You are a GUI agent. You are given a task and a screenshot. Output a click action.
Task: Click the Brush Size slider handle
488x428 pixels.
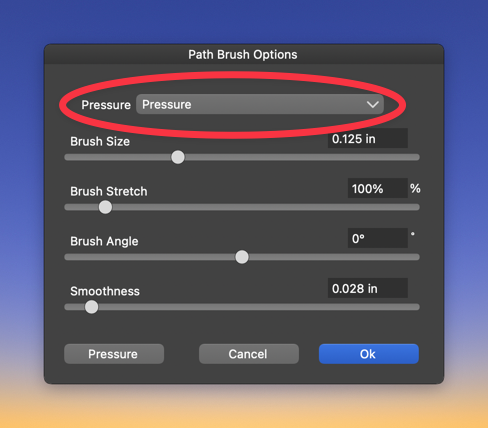(x=178, y=157)
